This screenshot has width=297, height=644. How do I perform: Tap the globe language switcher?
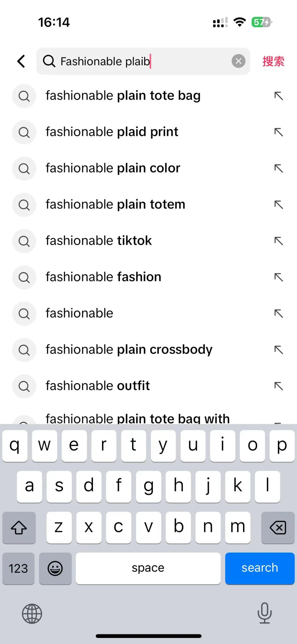pos(32,613)
